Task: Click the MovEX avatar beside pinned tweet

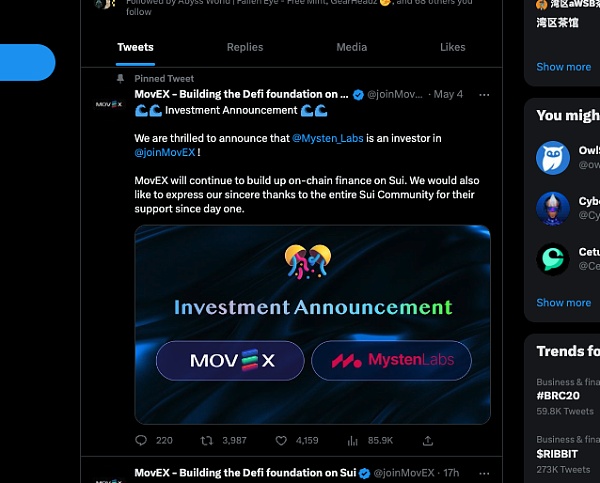Action: coord(109,104)
